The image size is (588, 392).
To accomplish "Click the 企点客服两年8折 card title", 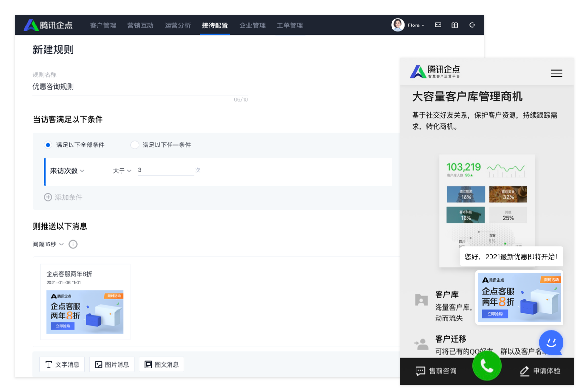I will (x=69, y=274).
